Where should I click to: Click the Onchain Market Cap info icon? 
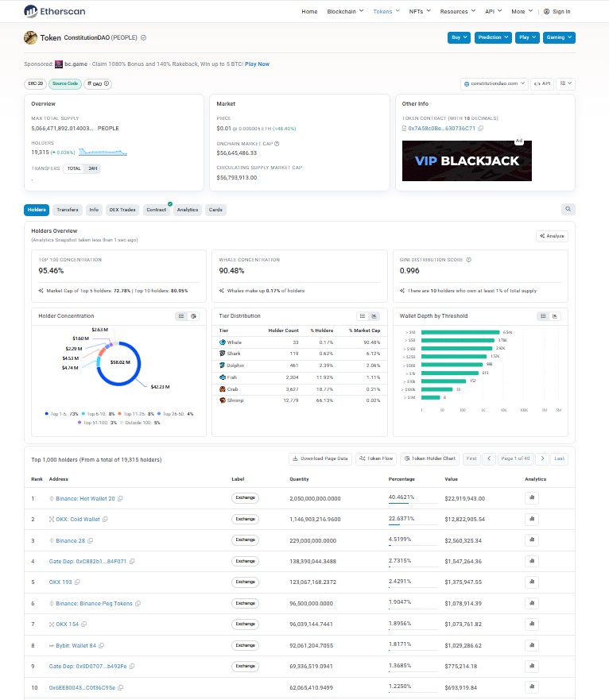coord(277,144)
